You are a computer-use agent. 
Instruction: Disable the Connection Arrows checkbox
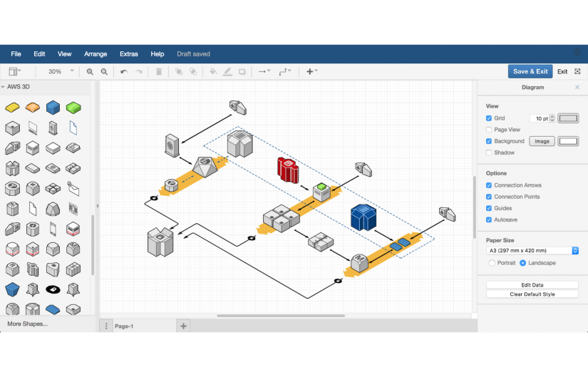pos(489,185)
